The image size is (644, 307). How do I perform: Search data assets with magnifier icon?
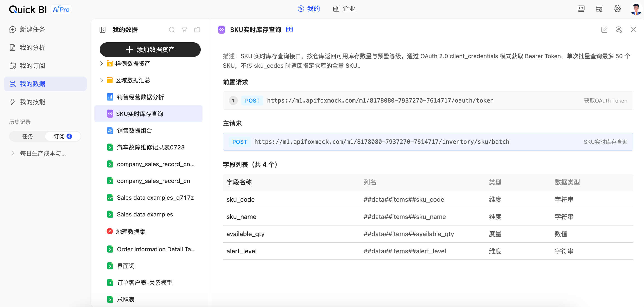pyautogui.click(x=172, y=30)
